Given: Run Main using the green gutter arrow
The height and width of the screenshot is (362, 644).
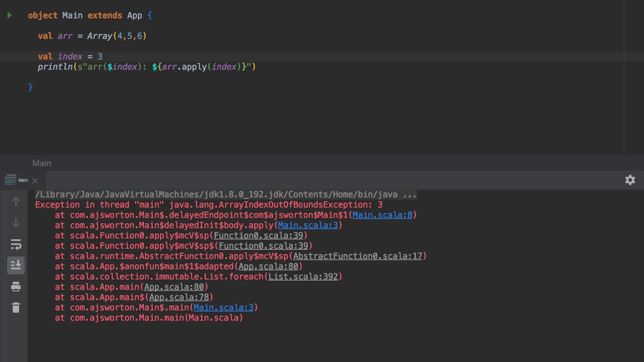Looking at the screenshot, I should click(10, 16).
